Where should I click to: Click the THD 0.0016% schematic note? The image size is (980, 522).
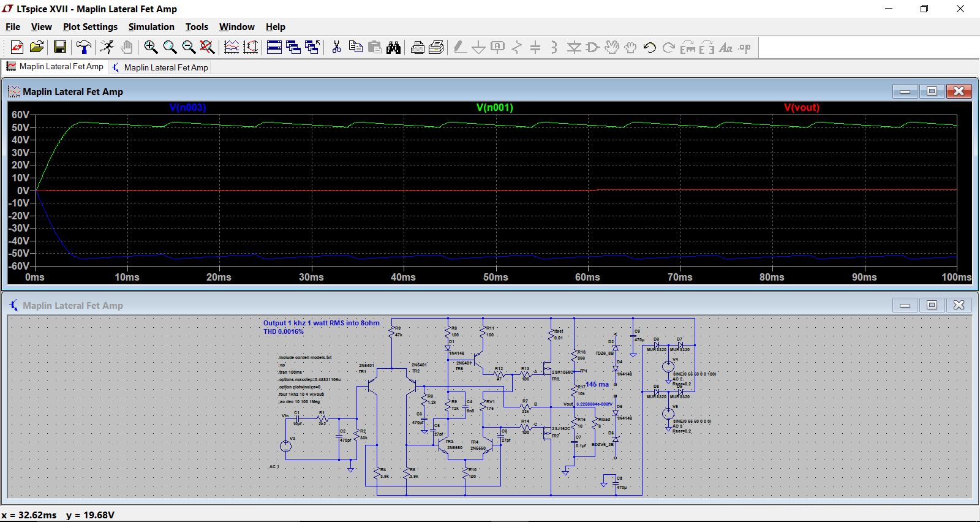point(284,331)
